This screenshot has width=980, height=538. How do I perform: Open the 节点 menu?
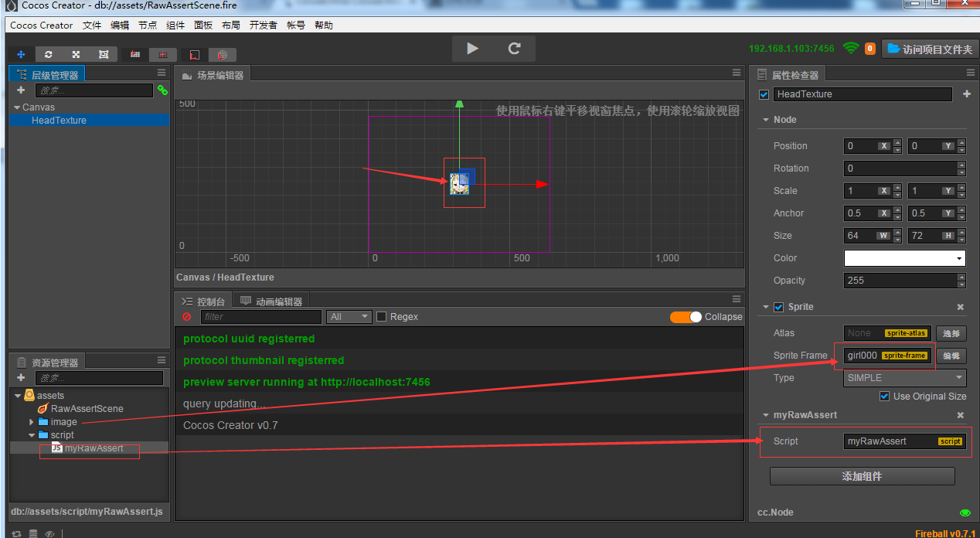click(148, 26)
